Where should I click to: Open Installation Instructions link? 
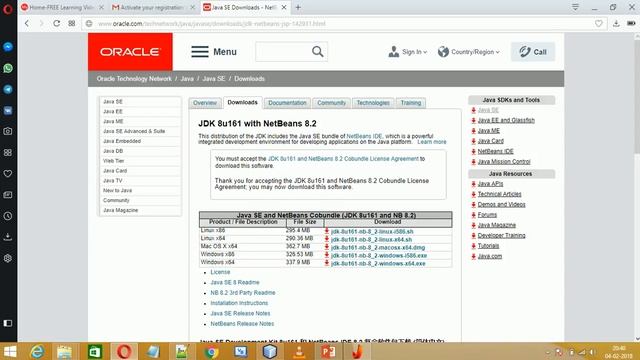point(239,303)
